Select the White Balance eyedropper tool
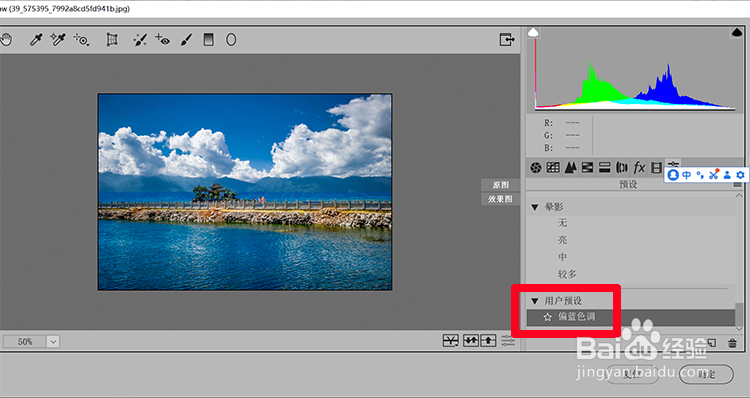The image size is (750, 398). pyautogui.click(x=36, y=40)
